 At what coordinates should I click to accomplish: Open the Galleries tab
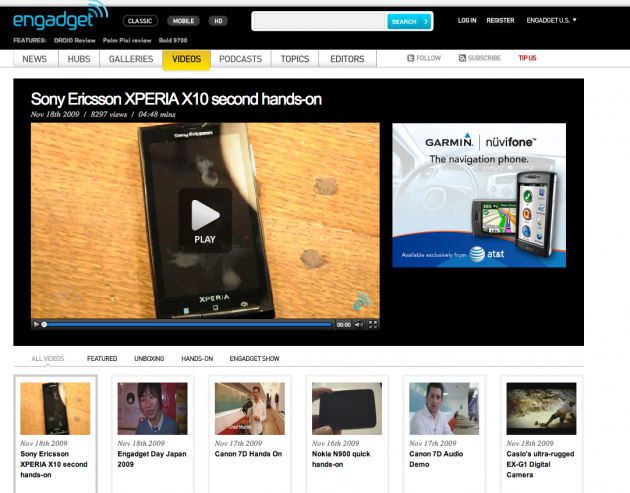131,59
